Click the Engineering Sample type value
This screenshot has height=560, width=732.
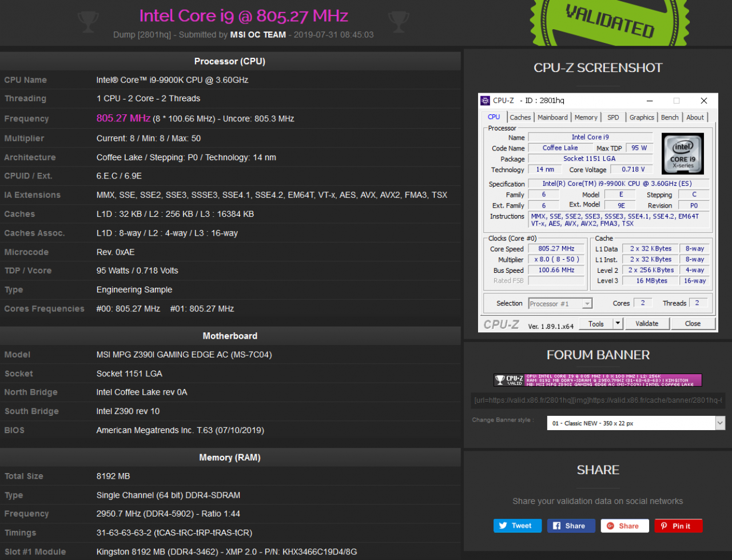point(134,290)
